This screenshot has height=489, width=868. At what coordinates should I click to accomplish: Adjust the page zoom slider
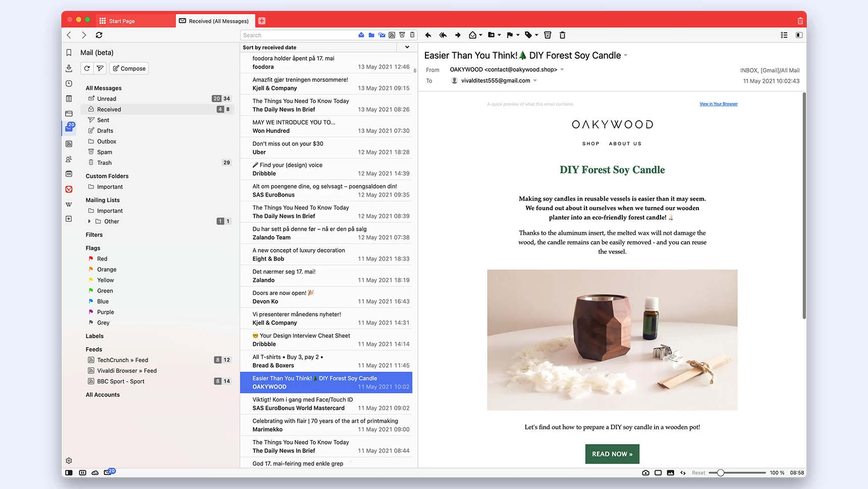pos(737,473)
